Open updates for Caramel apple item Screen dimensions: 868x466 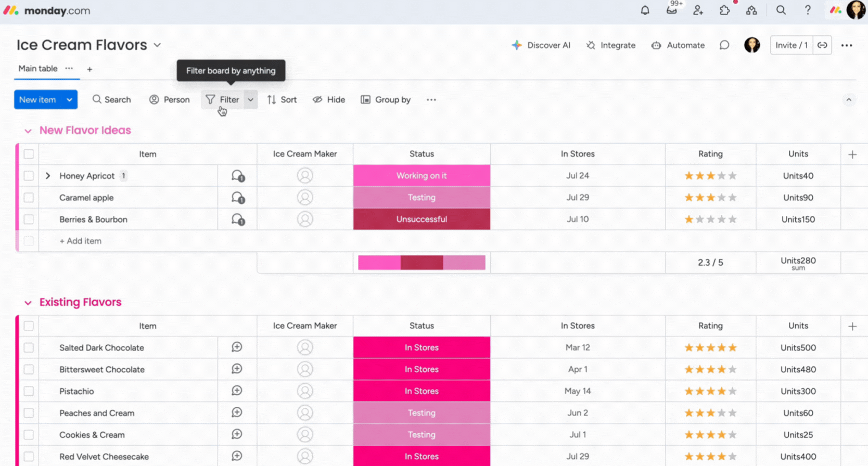238,198
